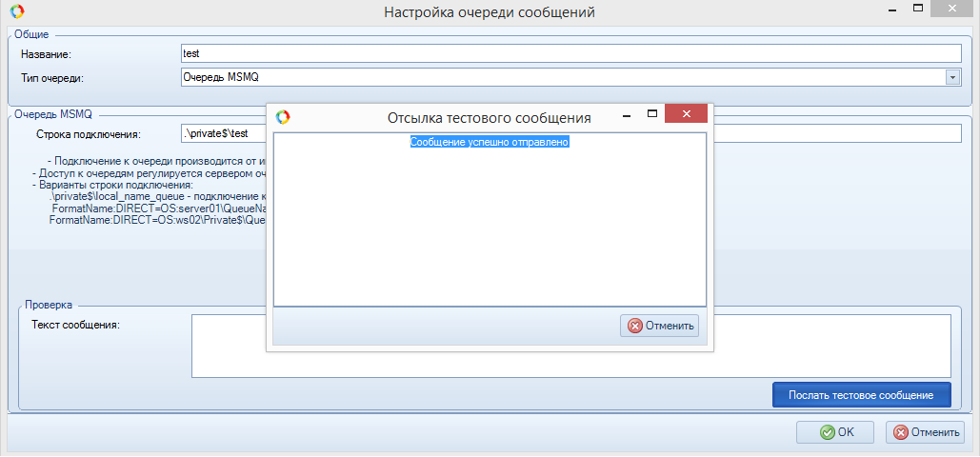Viewport: 980px width, 457px height.
Task: Click the Проверка group heading
Action: (x=48, y=306)
